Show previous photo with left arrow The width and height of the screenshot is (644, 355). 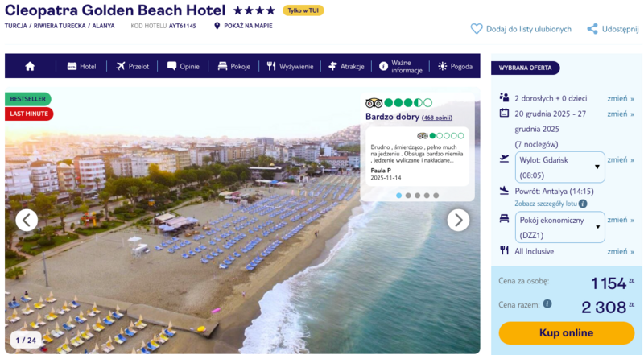click(27, 220)
